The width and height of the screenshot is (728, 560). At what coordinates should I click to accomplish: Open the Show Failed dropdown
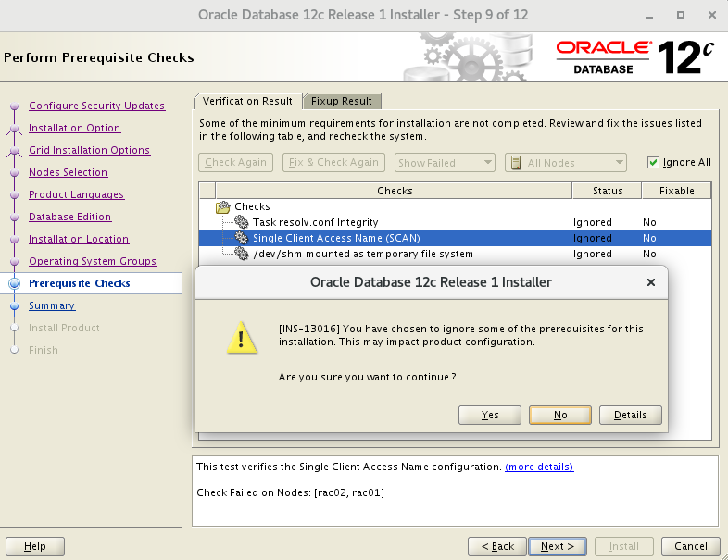[x=445, y=163]
